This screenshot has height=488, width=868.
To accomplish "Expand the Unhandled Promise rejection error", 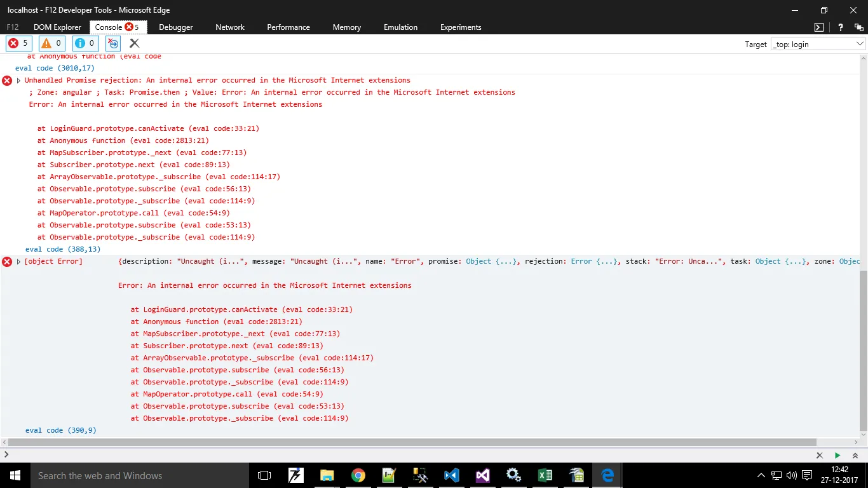I will (19, 81).
